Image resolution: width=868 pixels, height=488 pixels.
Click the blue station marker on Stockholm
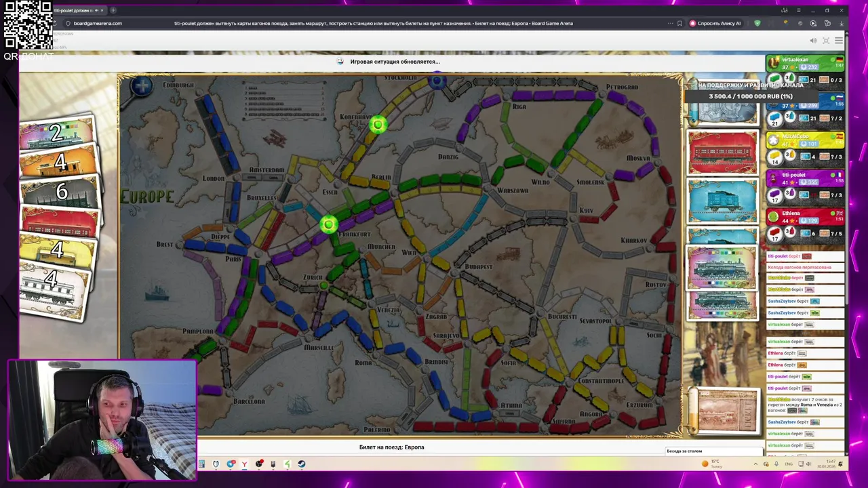pyautogui.click(x=437, y=82)
